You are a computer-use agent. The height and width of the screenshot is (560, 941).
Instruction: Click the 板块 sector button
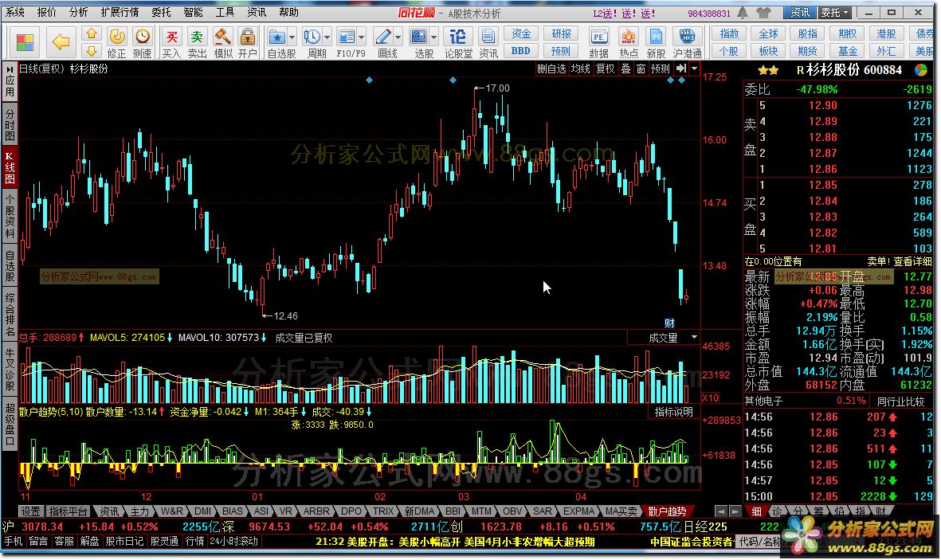tap(768, 51)
